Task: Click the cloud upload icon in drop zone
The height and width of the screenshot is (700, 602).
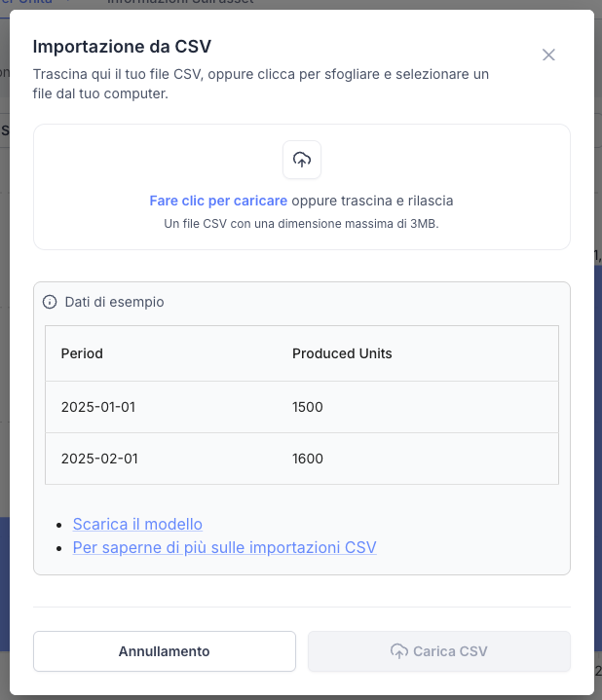Action: pos(302,161)
